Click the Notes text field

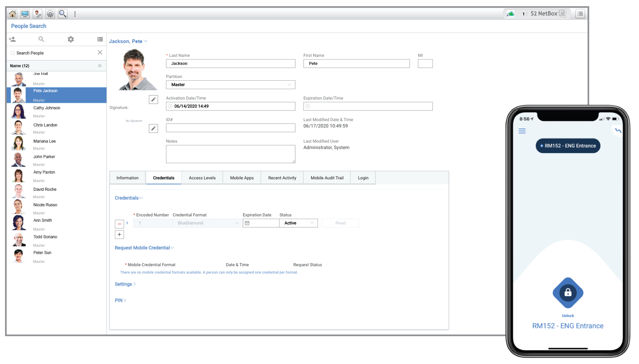coord(231,154)
